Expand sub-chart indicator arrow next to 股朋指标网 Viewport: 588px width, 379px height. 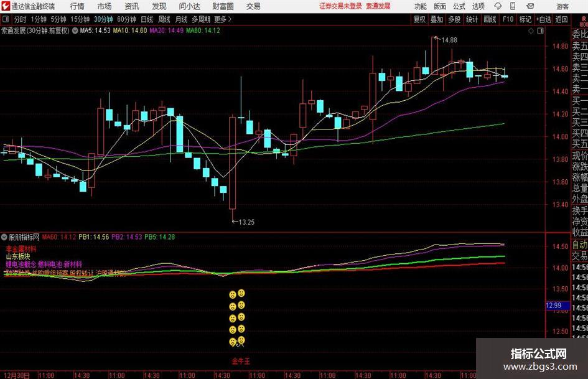point(4,237)
